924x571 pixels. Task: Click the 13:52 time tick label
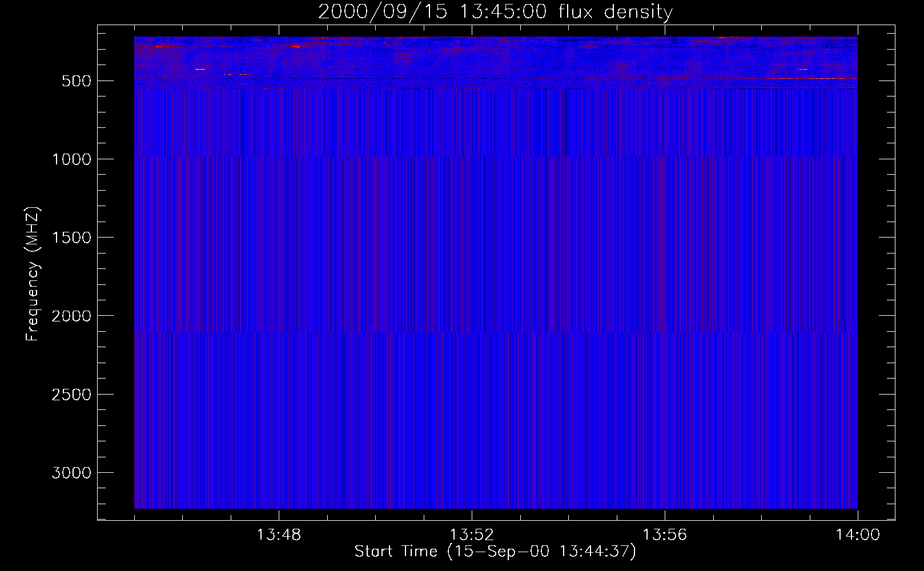pos(472,535)
